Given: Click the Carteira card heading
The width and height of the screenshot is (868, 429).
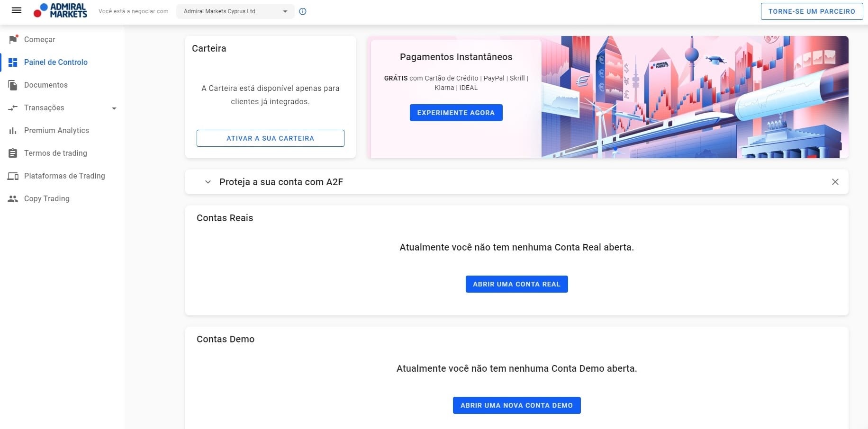Looking at the screenshot, I should click(x=209, y=48).
